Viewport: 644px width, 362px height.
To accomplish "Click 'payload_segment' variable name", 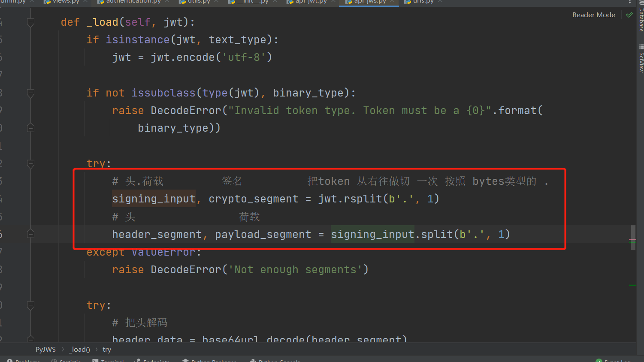I will pos(263,235).
